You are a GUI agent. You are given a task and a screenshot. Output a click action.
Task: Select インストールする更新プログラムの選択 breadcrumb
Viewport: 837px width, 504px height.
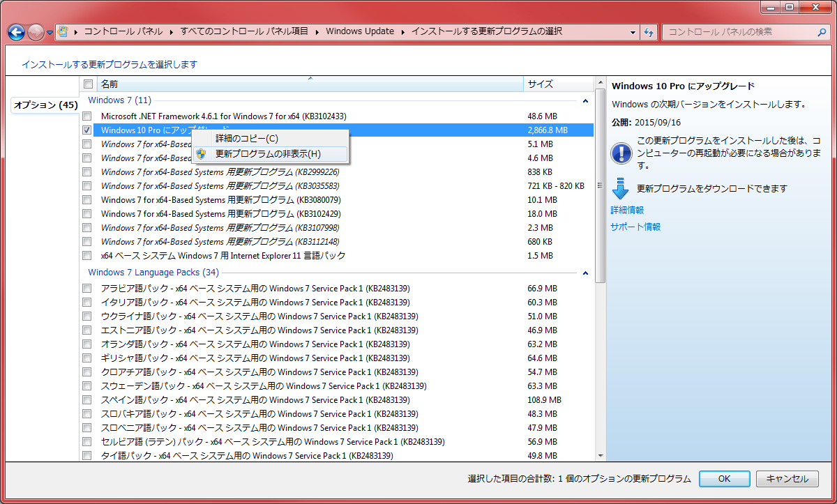tap(486, 31)
